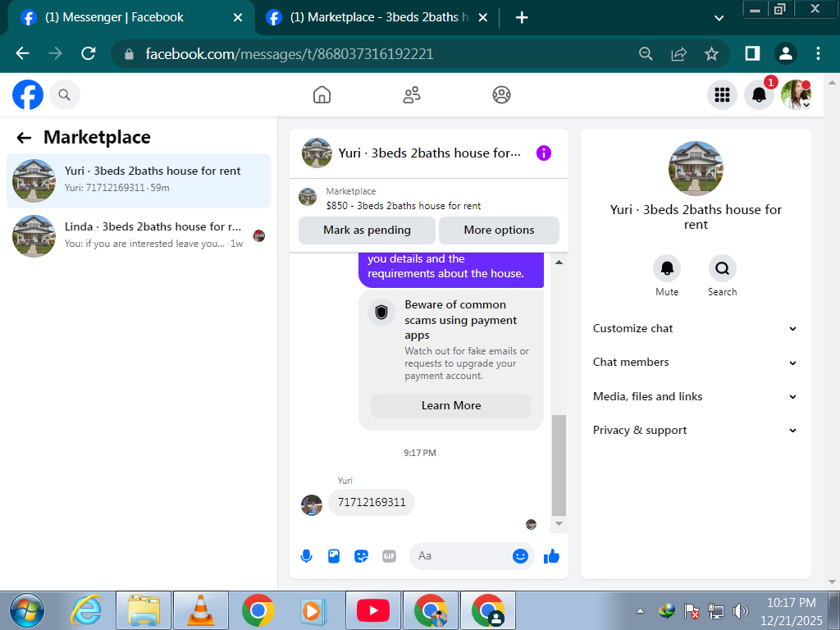Record a voice clip microphone icon

tap(307, 556)
